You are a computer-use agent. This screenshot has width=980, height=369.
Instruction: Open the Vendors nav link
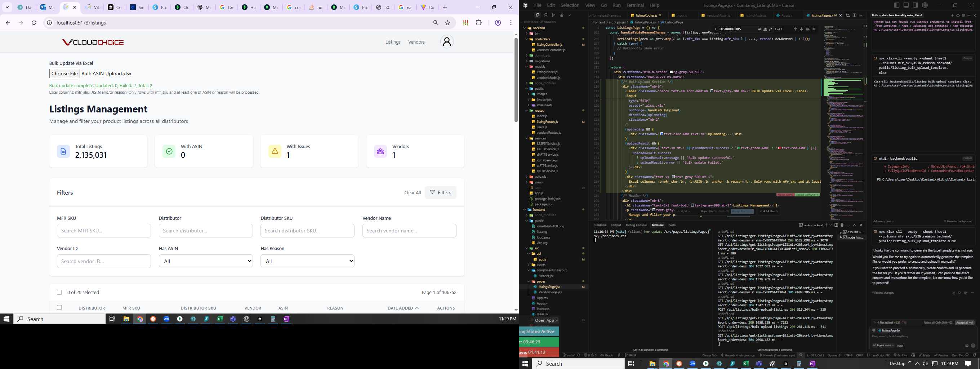[x=416, y=42]
